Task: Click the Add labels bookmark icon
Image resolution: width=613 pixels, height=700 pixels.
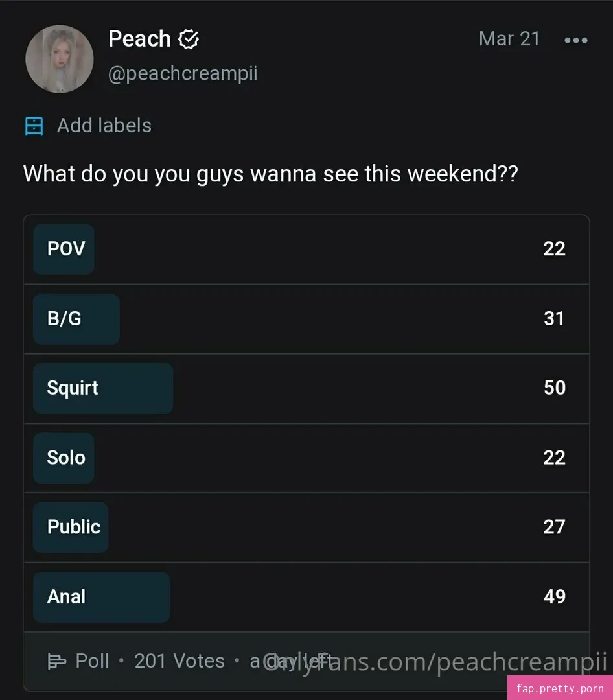Action: [34, 126]
